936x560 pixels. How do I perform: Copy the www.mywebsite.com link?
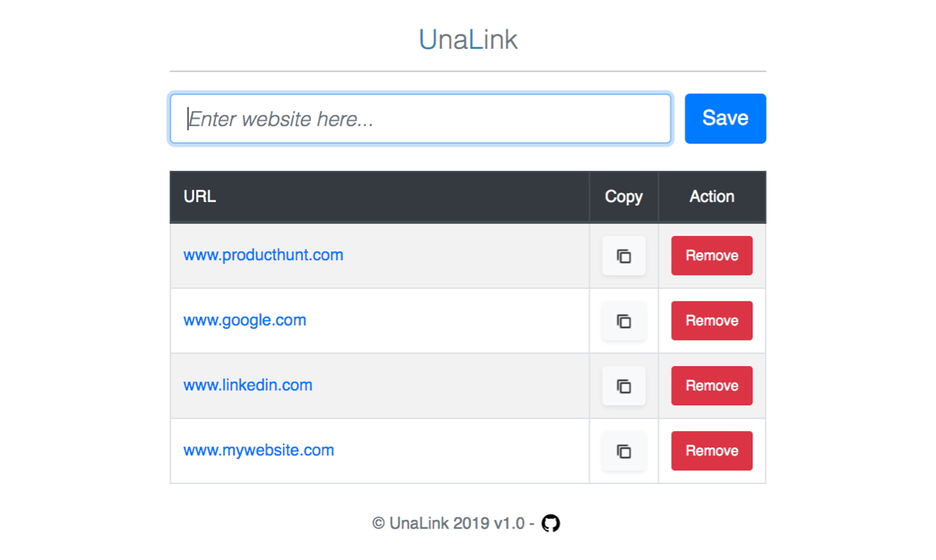click(624, 450)
